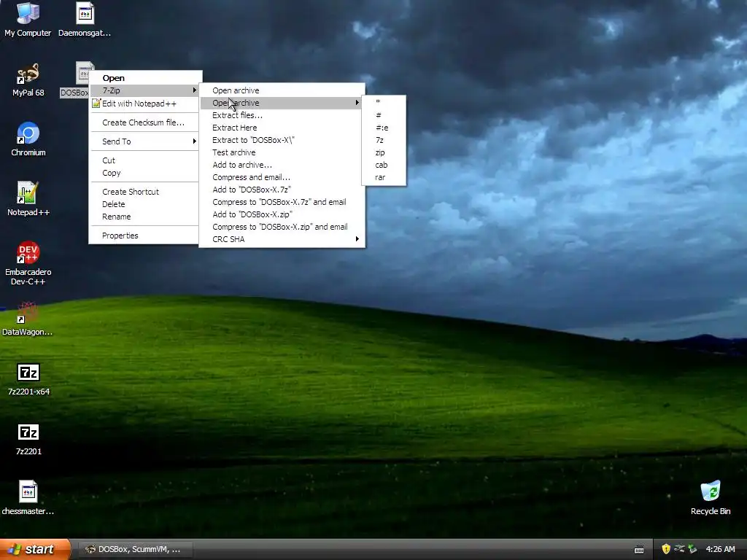
Task: Select Create Checksum file... option
Action: click(x=145, y=122)
